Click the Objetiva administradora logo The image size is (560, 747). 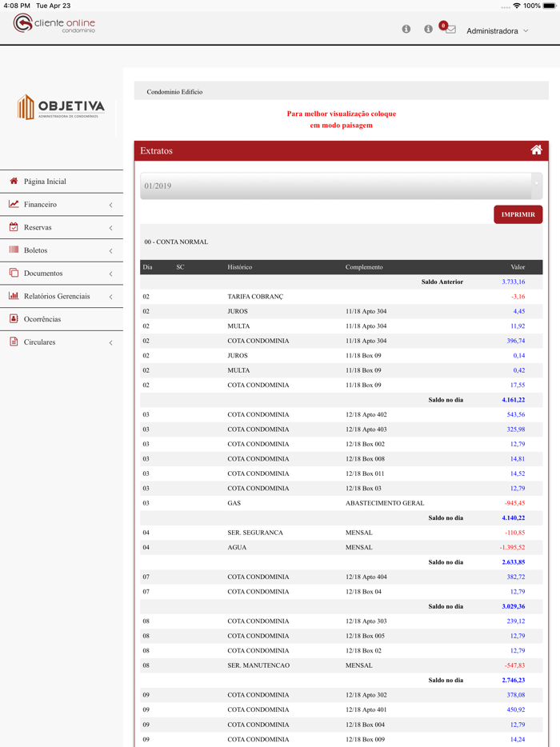click(x=61, y=106)
